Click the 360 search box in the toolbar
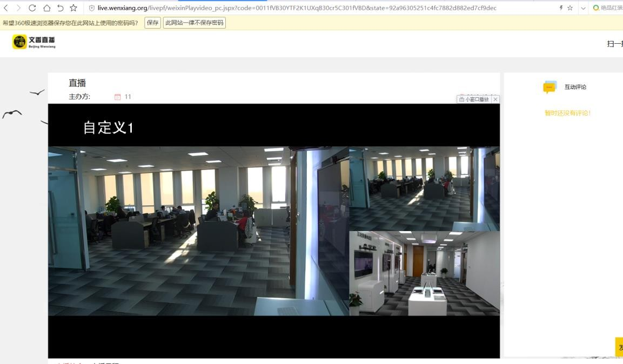Image resolution: width=623 pixels, height=364 pixels. pos(607,8)
